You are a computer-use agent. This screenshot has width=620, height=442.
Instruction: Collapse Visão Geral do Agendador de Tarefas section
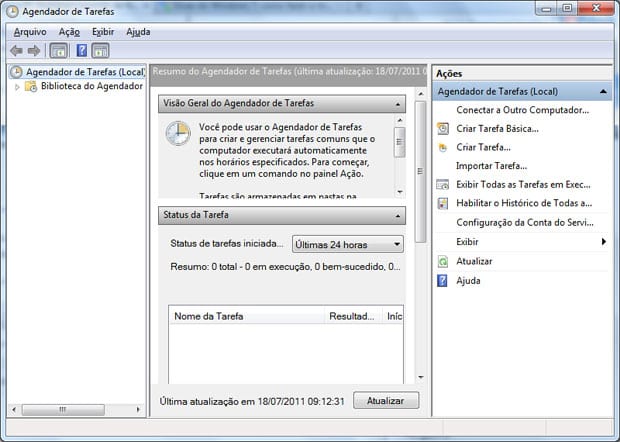(x=398, y=104)
